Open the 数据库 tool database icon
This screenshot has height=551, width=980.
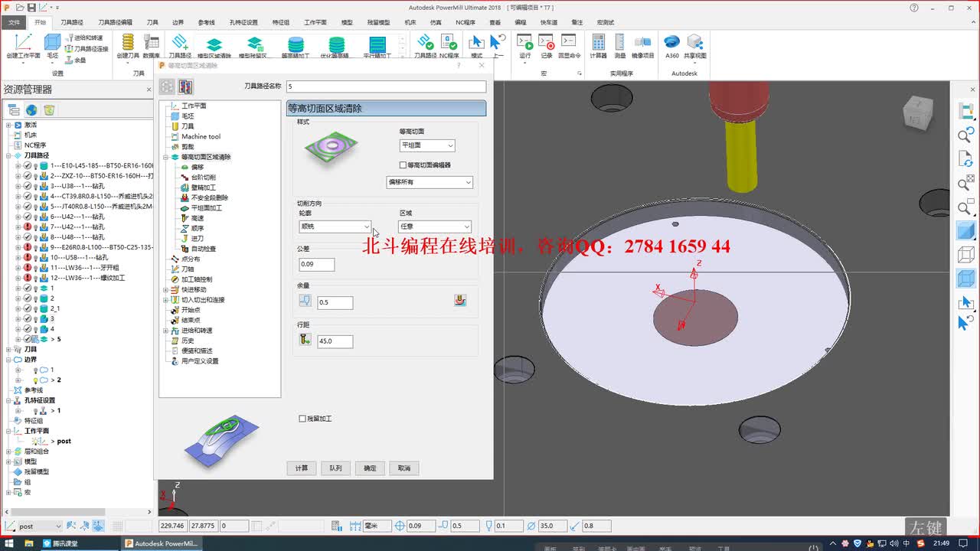pos(151,46)
